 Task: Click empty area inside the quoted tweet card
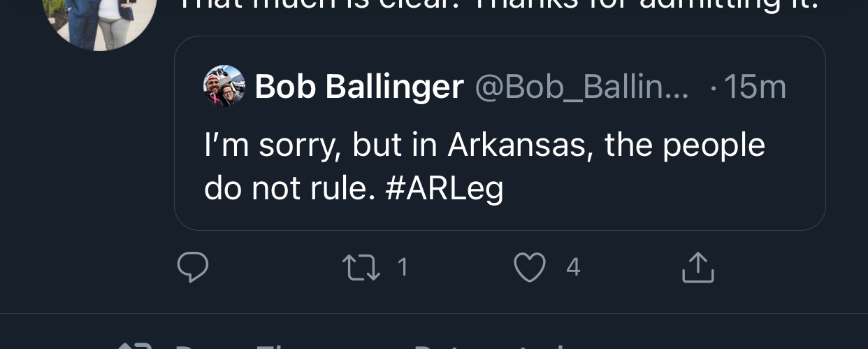click(x=664, y=196)
